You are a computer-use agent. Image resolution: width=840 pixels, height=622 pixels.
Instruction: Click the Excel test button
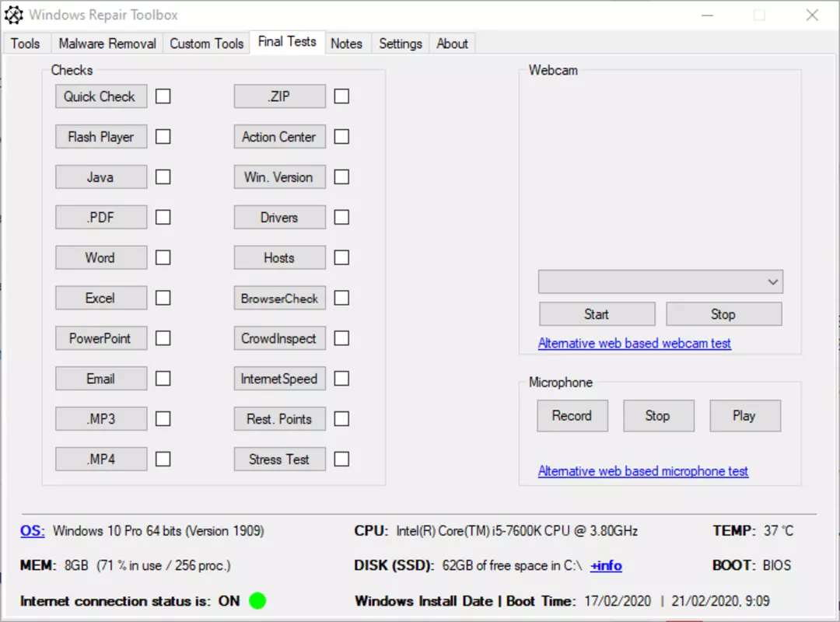tap(101, 298)
